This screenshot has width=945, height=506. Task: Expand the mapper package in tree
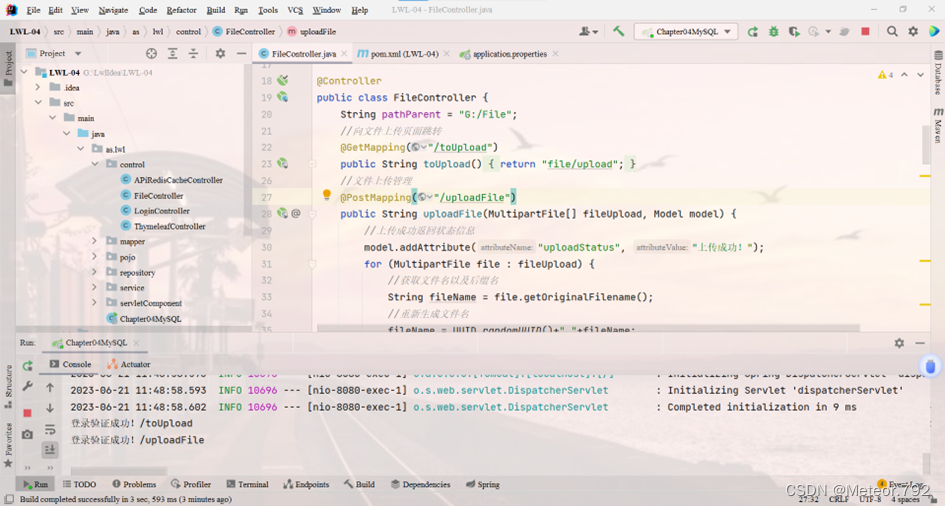[x=95, y=242]
